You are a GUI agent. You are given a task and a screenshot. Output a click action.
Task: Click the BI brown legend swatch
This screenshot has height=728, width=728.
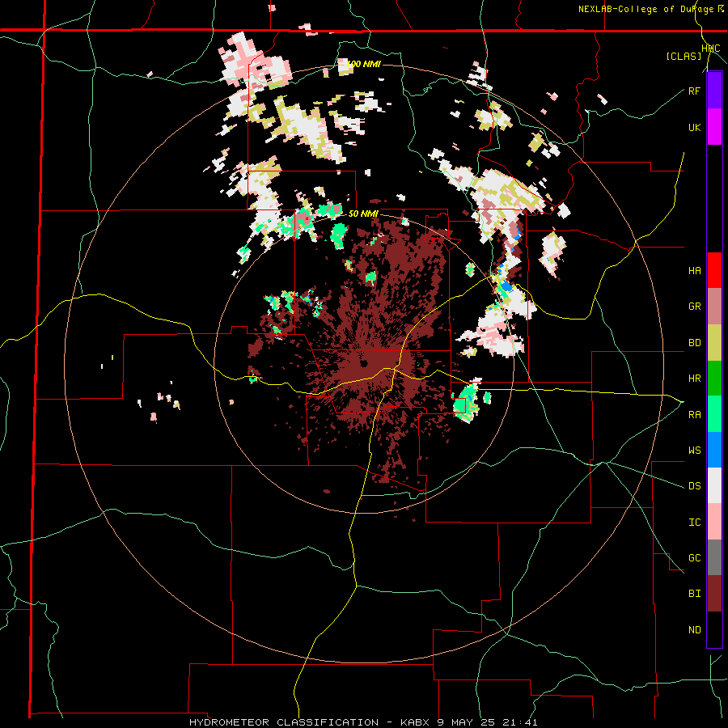pos(714,594)
